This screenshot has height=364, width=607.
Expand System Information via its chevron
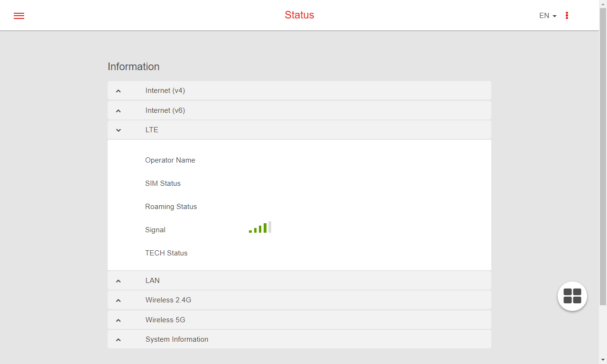(x=119, y=340)
